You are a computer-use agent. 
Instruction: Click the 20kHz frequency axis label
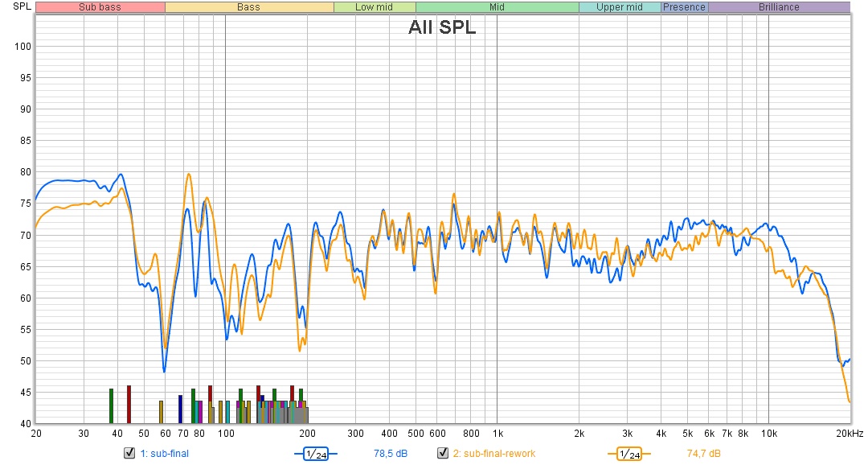(x=848, y=434)
